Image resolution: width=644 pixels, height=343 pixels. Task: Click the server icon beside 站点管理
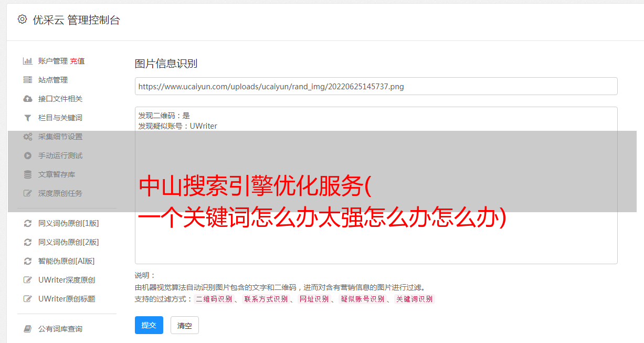click(x=28, y=80)
